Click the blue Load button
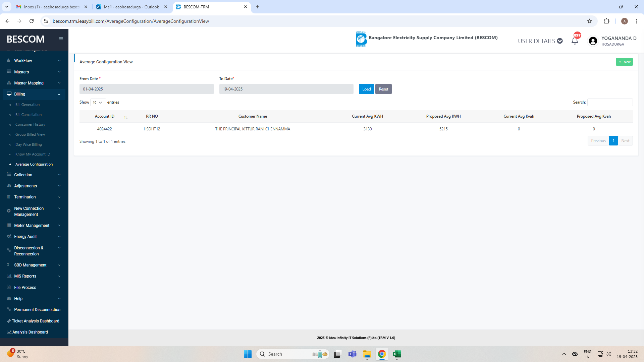The image size is (644, 362). point(367,89)
